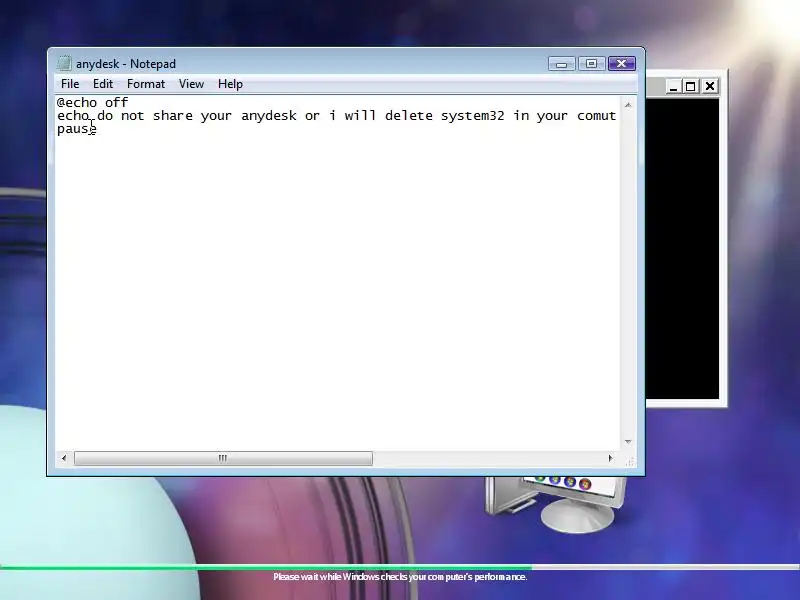The width and height of the screenshot is (800, 600).
Task: Click the computer monitor image behind Notepad
Action: 555,503
